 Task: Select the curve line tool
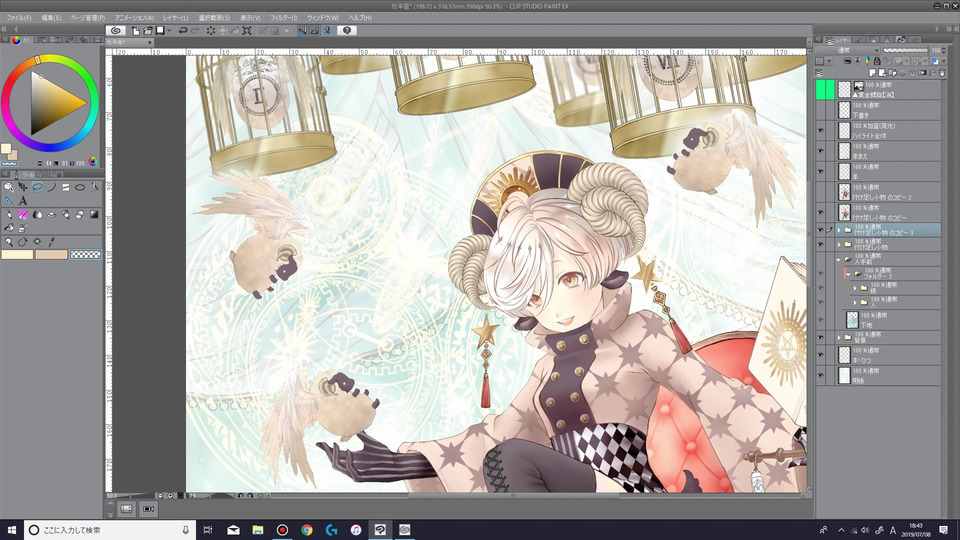[51, 187]
